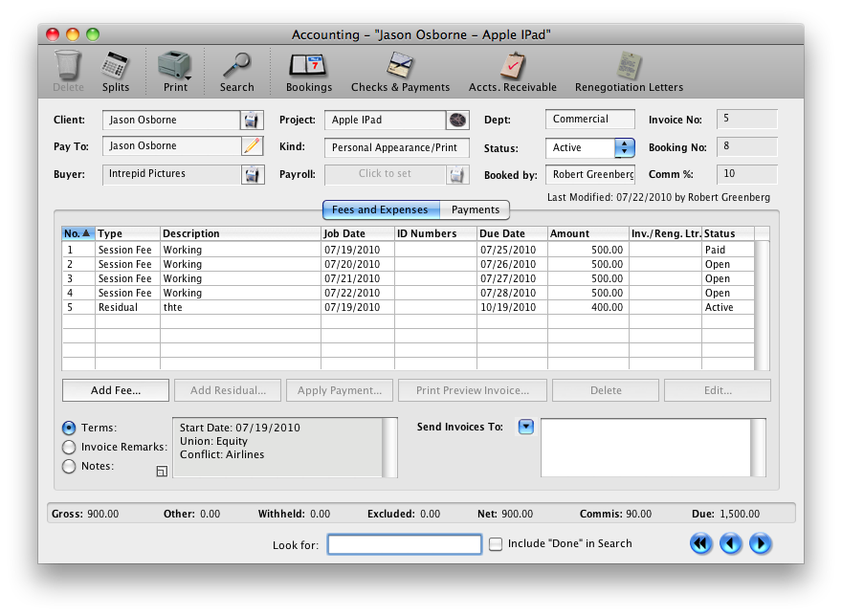The image size is (842, 616).
Task: Click the Status column header
Action: tap(727, 233)
